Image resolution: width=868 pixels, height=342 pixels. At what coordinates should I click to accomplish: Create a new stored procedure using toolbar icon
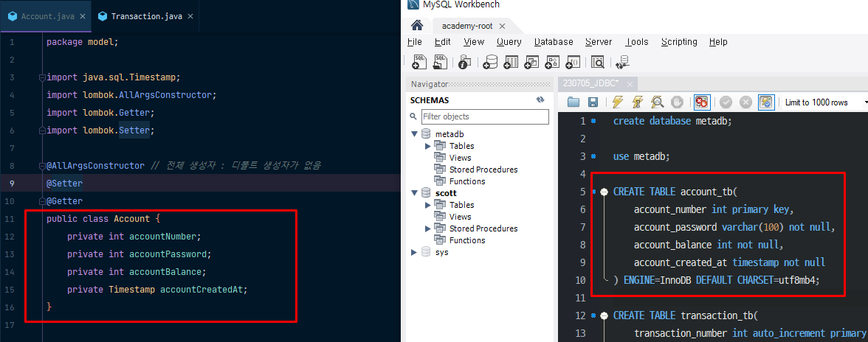click(552, 62)
